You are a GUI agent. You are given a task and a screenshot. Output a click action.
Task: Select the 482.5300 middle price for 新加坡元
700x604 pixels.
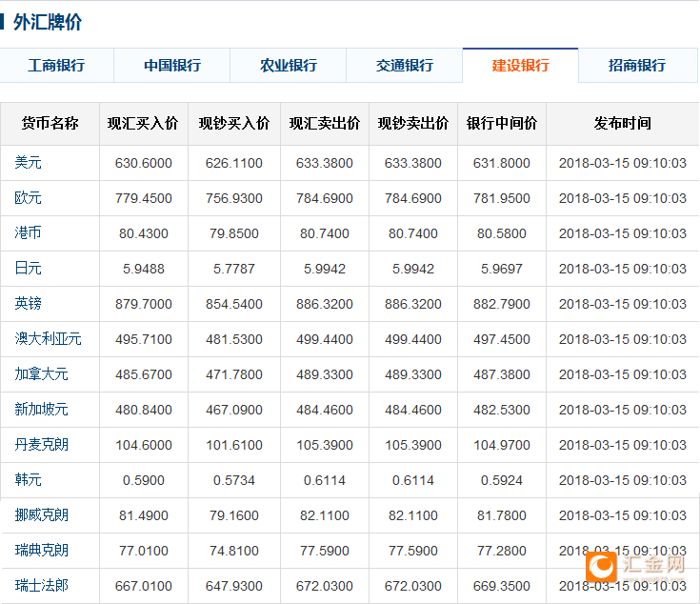click(x=502, y=410)
